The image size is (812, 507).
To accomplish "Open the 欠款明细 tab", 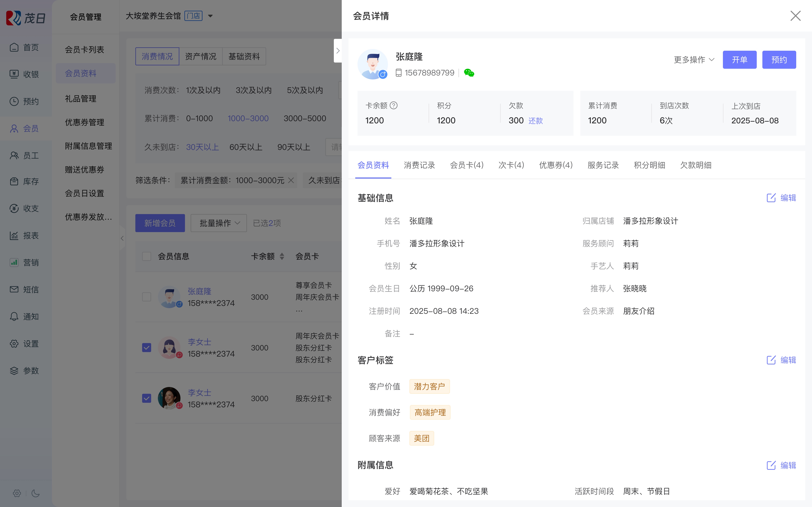I will click(696, 165).
